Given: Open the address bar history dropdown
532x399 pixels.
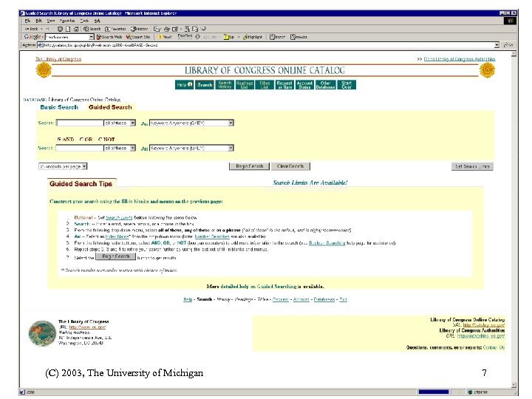Looking at the screenshot, I should (x=497, y=45).
